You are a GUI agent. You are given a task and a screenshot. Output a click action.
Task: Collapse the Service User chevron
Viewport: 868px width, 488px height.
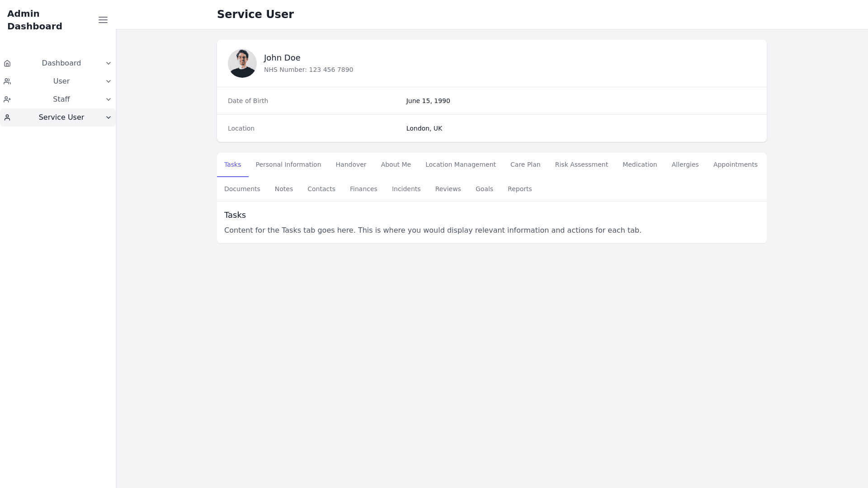click(108, 117)
